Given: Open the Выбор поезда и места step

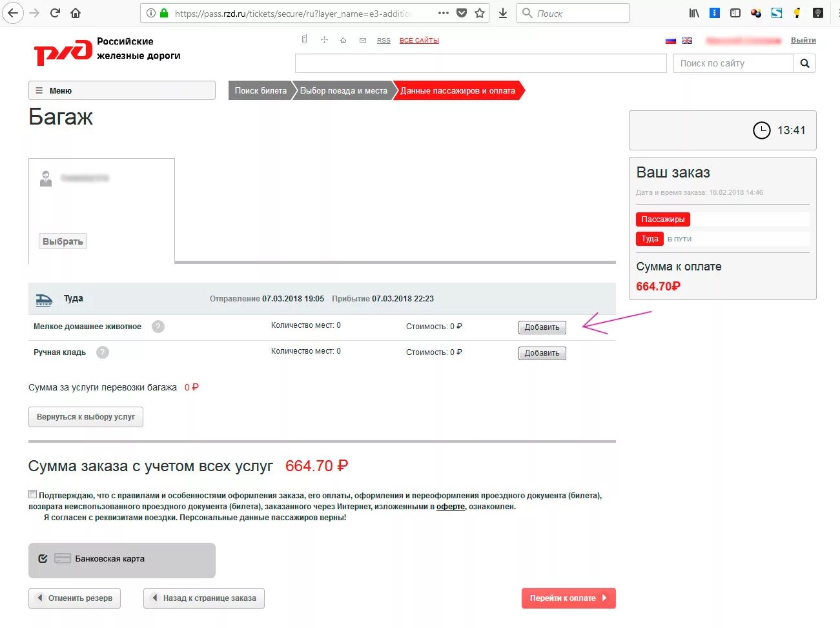Looking at the screenshot, I should pyautogui.click(x=343, y=90).
